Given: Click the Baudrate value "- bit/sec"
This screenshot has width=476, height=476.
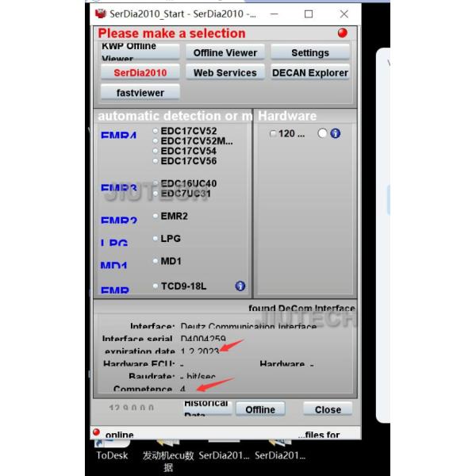Looking at the screenshot, I should click(x=198, y=376).
